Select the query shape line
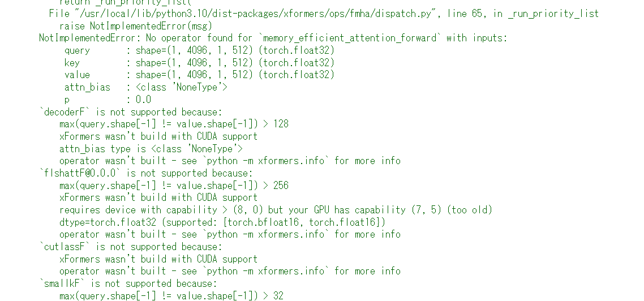This screenshot has width=644, height=301. [200, 50]
